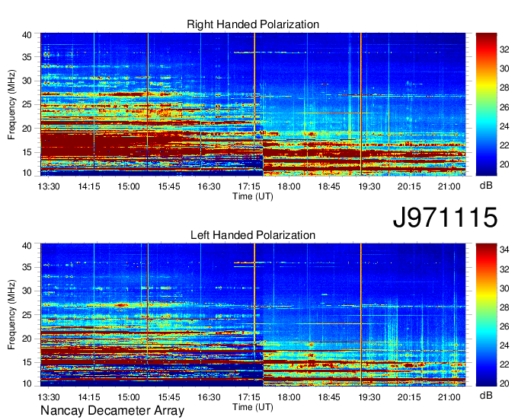
Task: Click the Right Handed Polarization title
Action: tap(253, 24)
